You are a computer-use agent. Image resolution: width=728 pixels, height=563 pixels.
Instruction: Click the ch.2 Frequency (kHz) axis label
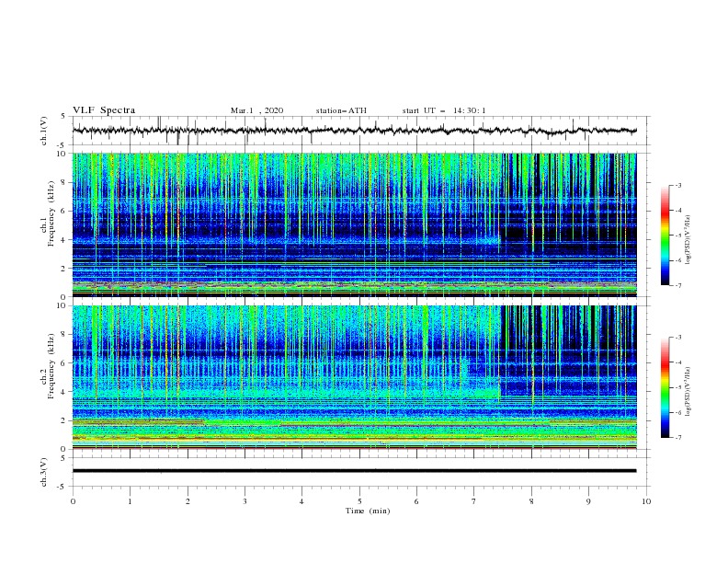point(49,366)
